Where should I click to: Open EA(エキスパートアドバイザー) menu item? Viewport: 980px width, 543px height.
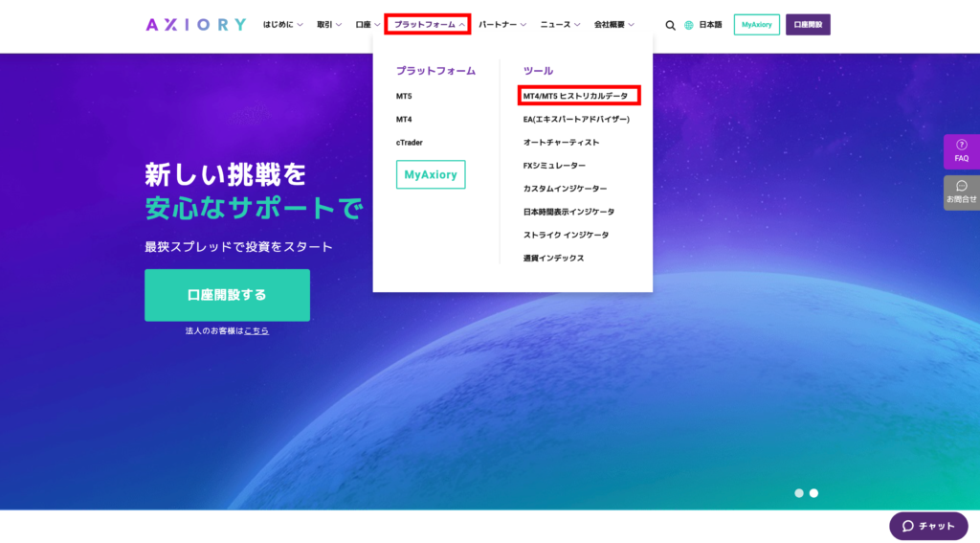576,119
